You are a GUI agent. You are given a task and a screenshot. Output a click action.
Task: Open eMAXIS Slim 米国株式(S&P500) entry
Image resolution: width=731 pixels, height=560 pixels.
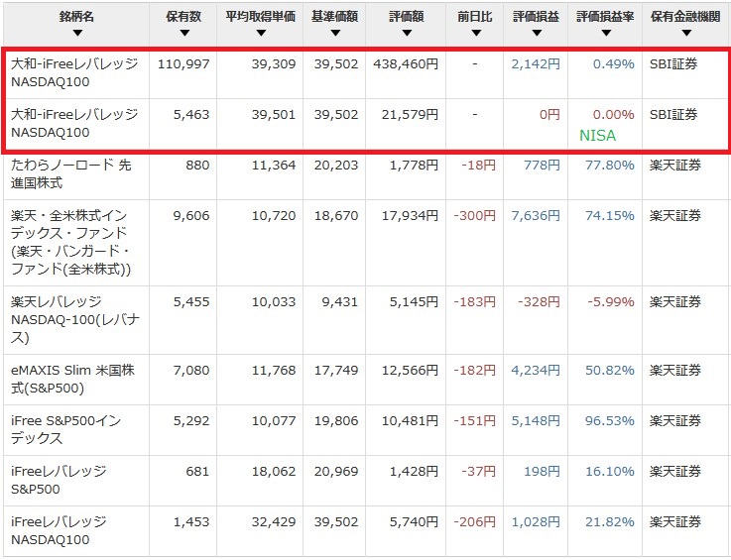point(72,380)
